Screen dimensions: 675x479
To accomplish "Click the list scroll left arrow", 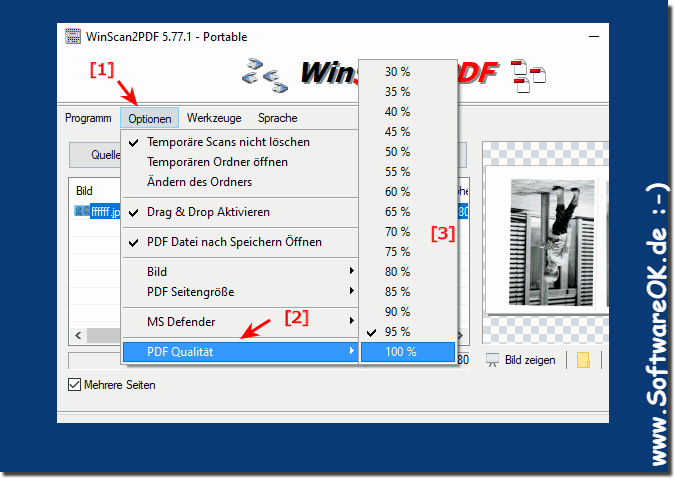I will tap(78, 335).
